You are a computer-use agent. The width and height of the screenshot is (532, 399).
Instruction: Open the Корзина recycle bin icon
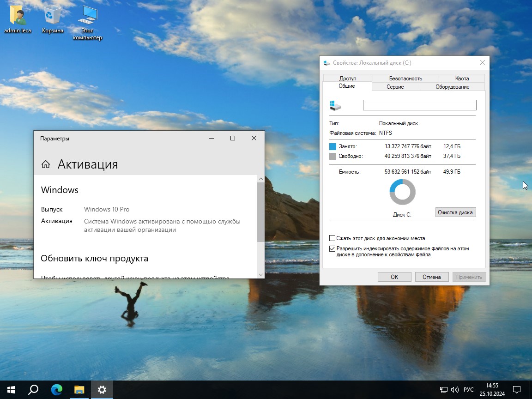coord(52,16)
